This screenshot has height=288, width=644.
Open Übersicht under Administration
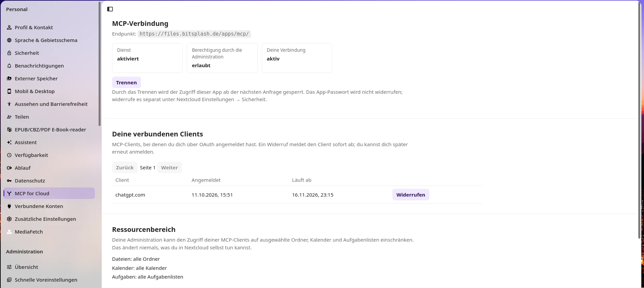coord(49,267)
